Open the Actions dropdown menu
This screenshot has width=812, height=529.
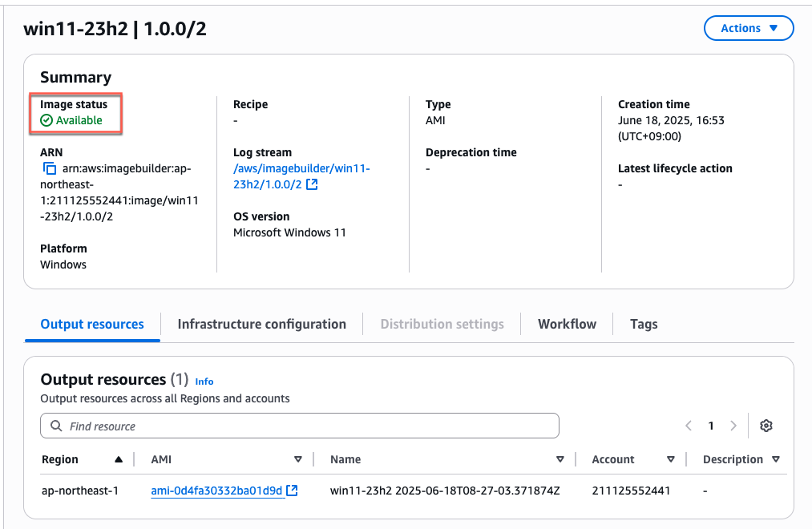point(748,28)
